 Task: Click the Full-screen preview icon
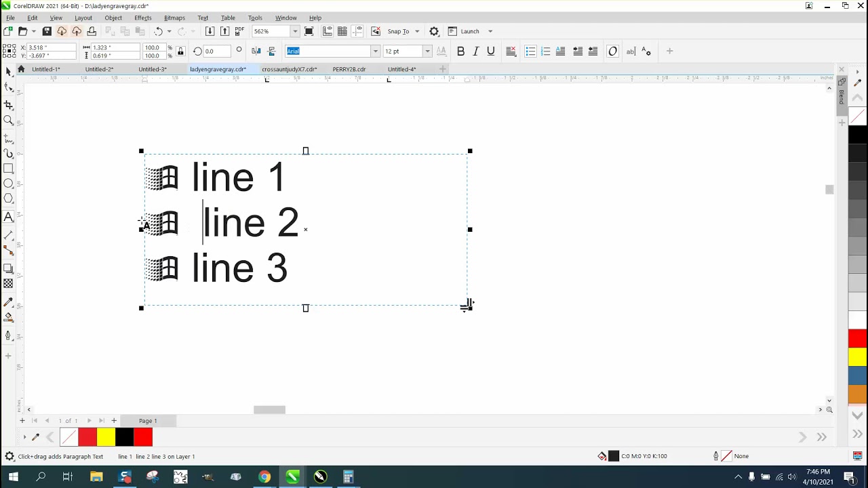(309, 31)
